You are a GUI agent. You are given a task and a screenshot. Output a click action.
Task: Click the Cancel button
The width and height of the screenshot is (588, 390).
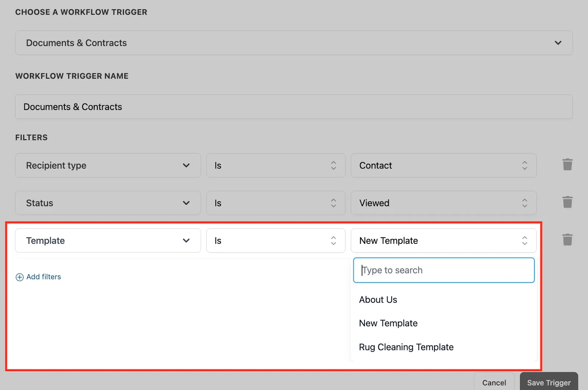(494, 382)
